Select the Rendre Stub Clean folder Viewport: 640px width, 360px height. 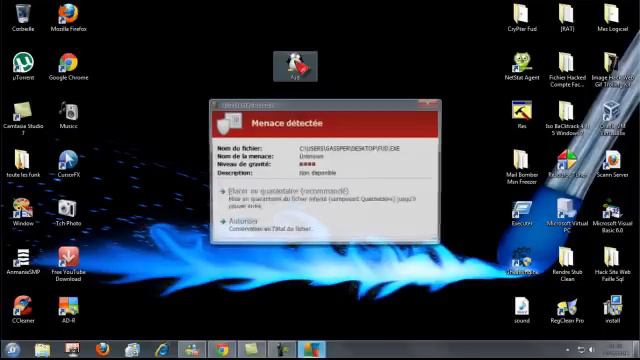(x=567, y=264)
